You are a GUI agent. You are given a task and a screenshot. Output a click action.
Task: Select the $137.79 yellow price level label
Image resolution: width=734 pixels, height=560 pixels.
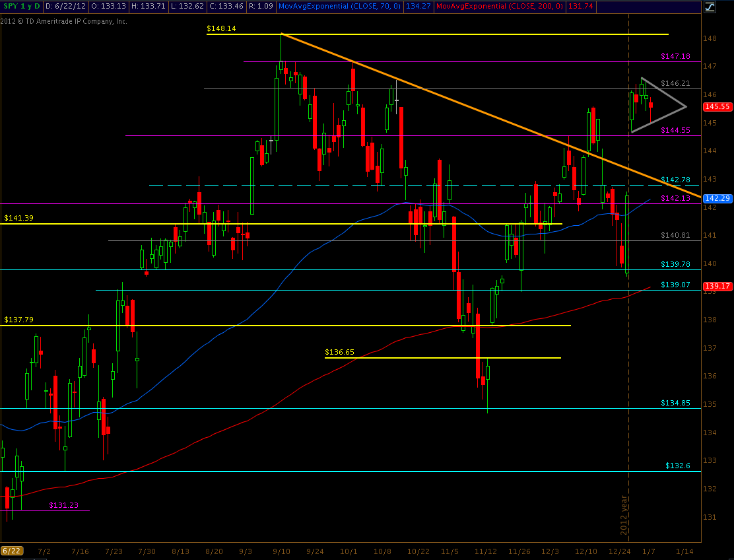tap(18, 320)
